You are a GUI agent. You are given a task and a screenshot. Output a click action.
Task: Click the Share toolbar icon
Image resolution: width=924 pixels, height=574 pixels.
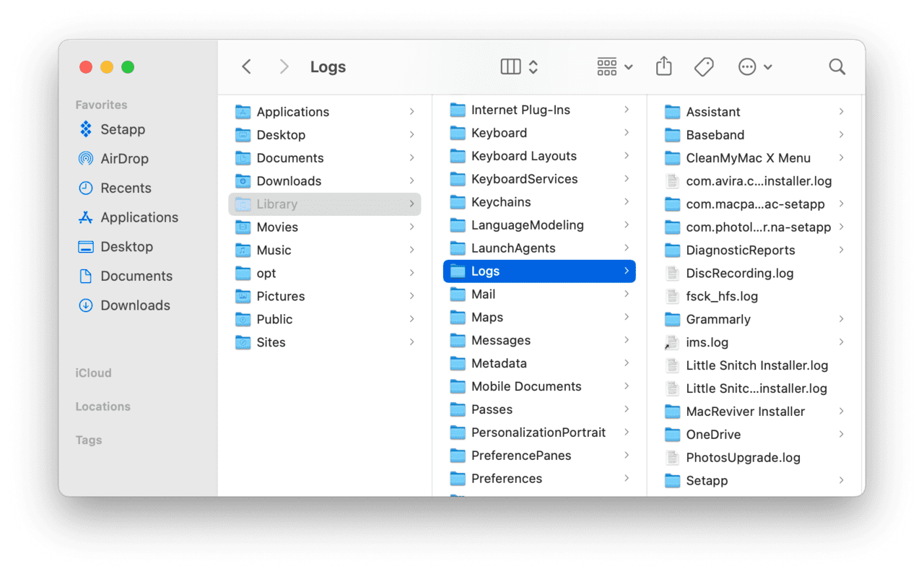[664, 66]
